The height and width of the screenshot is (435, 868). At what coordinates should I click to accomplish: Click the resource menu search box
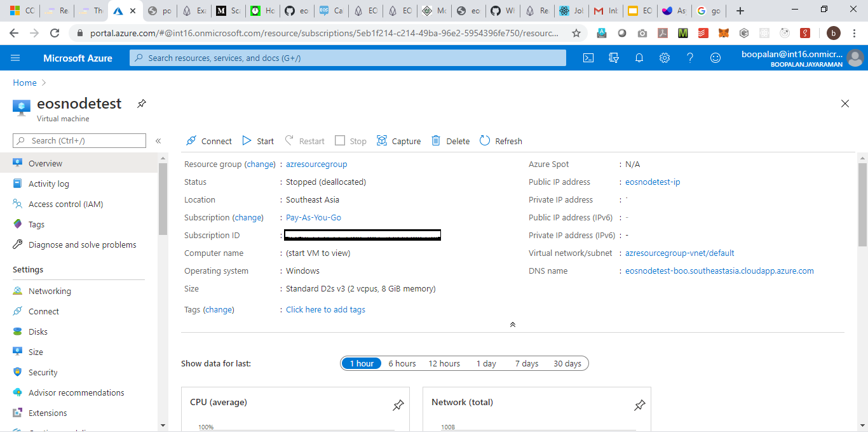79,141
